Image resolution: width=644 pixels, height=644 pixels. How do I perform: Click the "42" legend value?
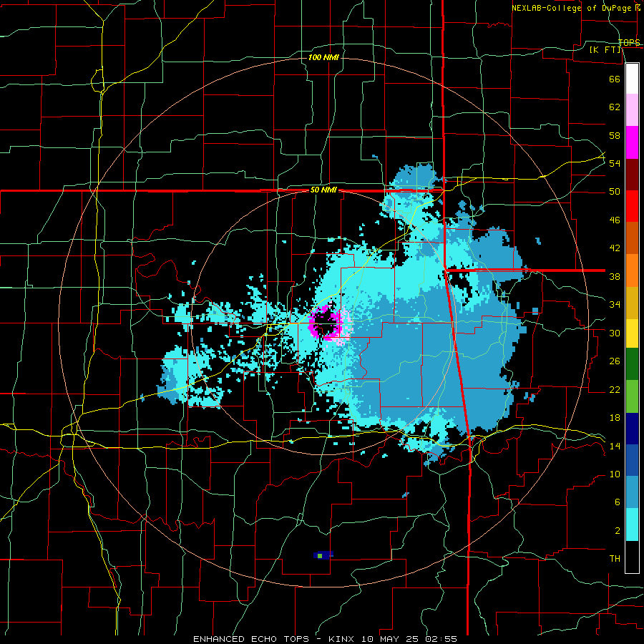[x=615, y=248]
